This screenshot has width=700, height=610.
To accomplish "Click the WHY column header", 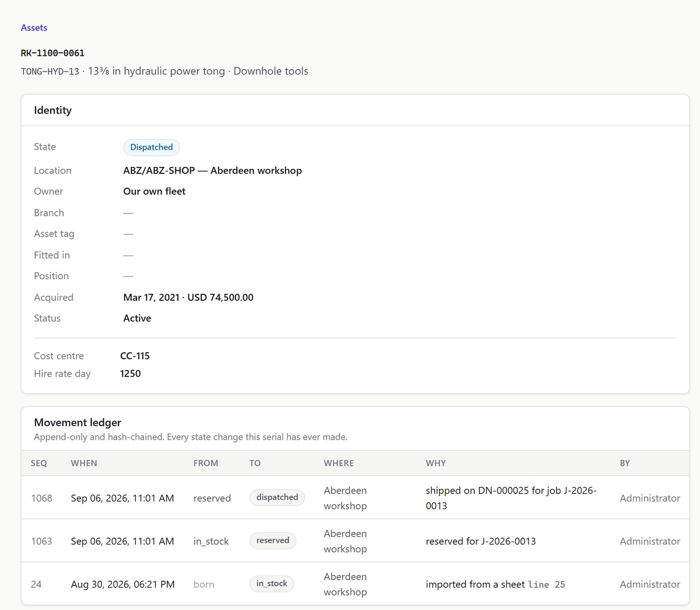I will tap(435, 463).
